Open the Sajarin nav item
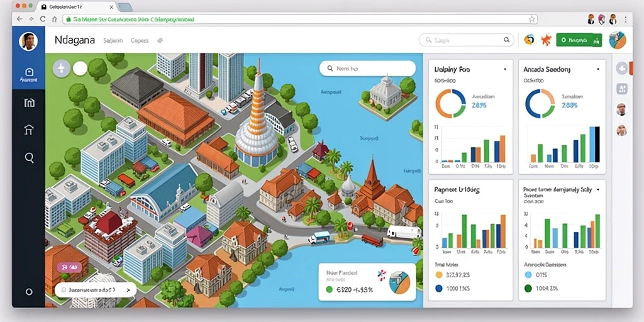Image resolution: width=644 pixels, height=322 pixels. point(113,41)
